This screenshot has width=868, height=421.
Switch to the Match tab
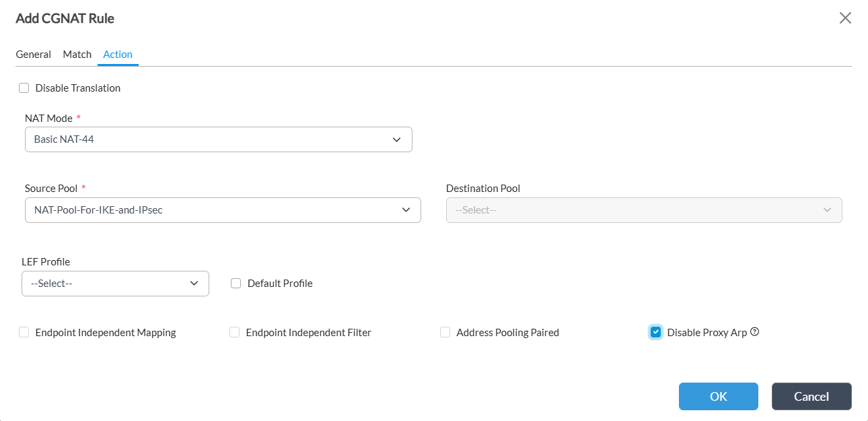(x=77, y=55)
